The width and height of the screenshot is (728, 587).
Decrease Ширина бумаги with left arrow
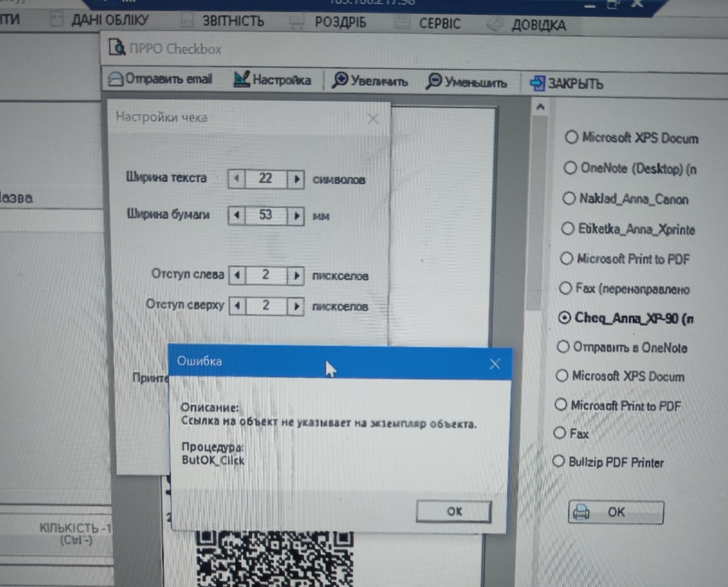(237, 215)
